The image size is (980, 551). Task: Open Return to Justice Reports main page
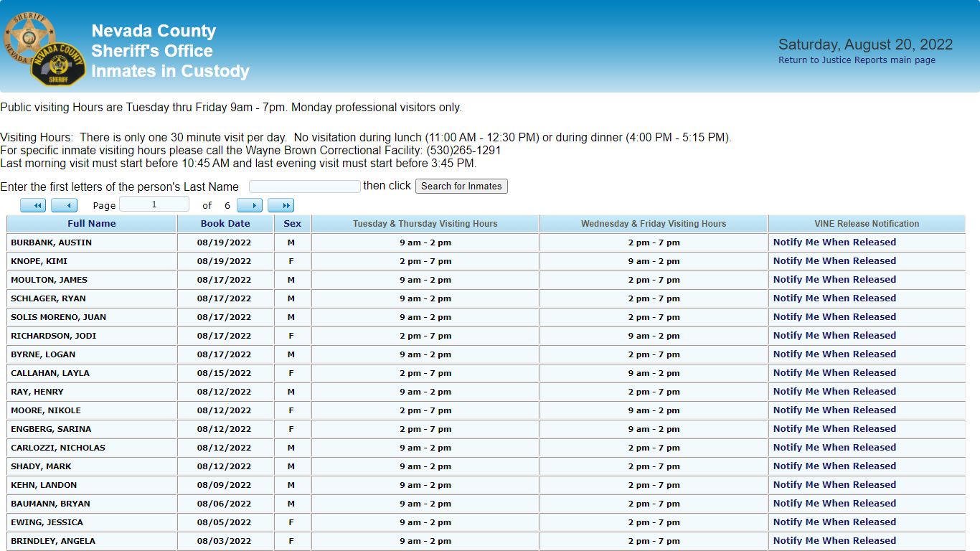pyautogui.click(x=857, y=60)
